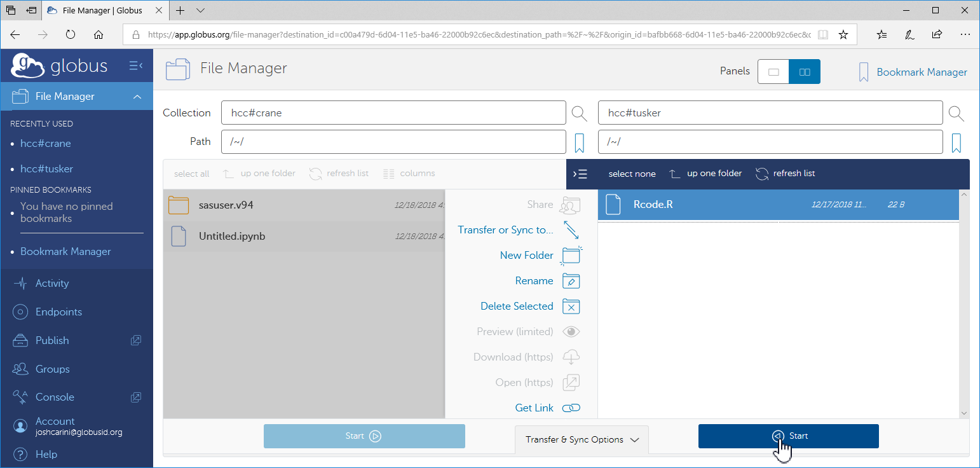Collapse the Globus sidebar menu
The image size is (980, 468).
[136, 65]
